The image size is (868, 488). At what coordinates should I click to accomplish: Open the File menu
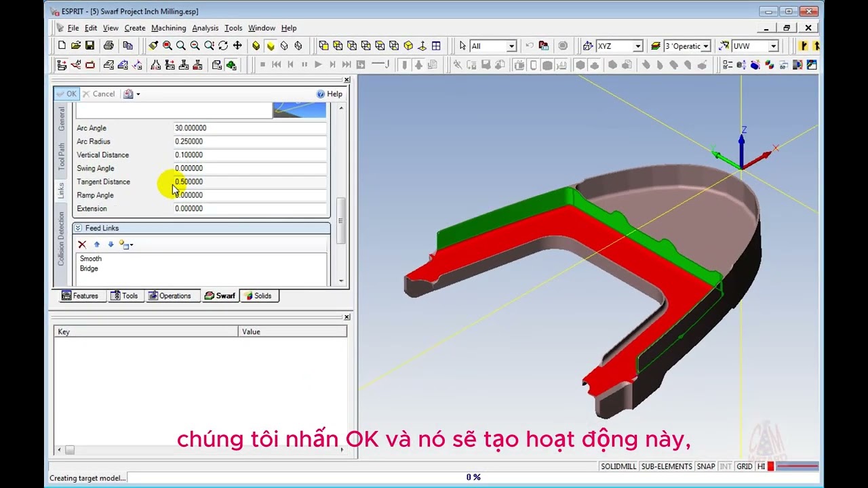[73, 28]
